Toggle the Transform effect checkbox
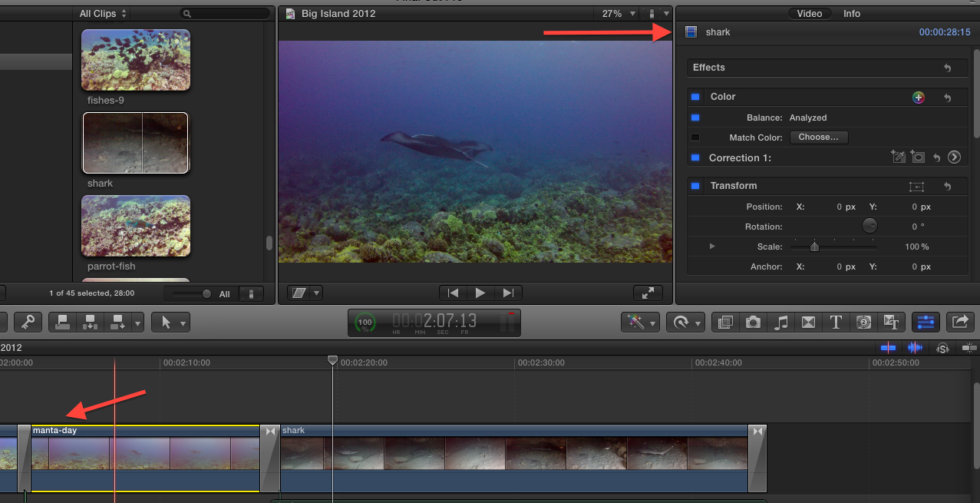Viewport: 980px width, 503px height. point(695,186)
